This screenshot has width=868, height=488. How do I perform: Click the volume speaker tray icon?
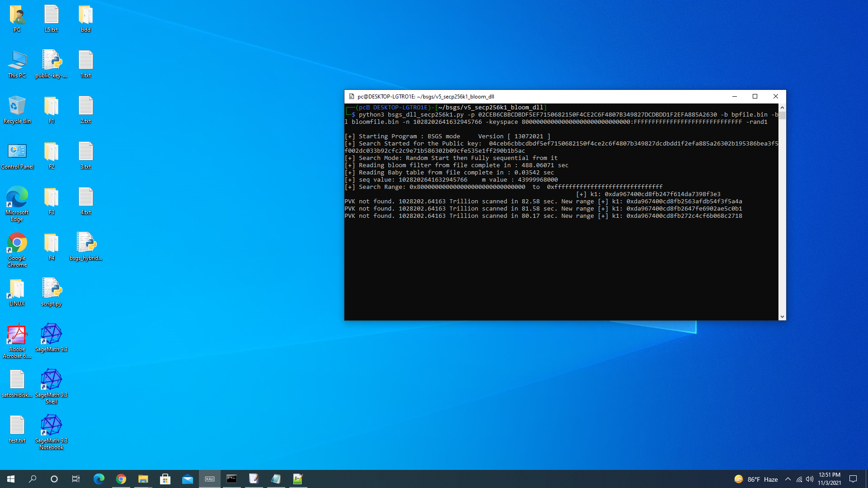point(810,479)
